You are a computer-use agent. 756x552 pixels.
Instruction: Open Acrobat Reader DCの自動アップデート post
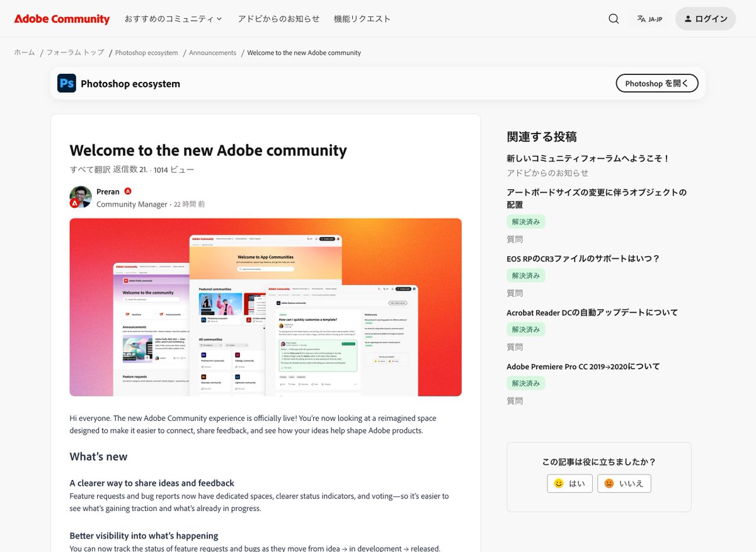tap(592, 313)
